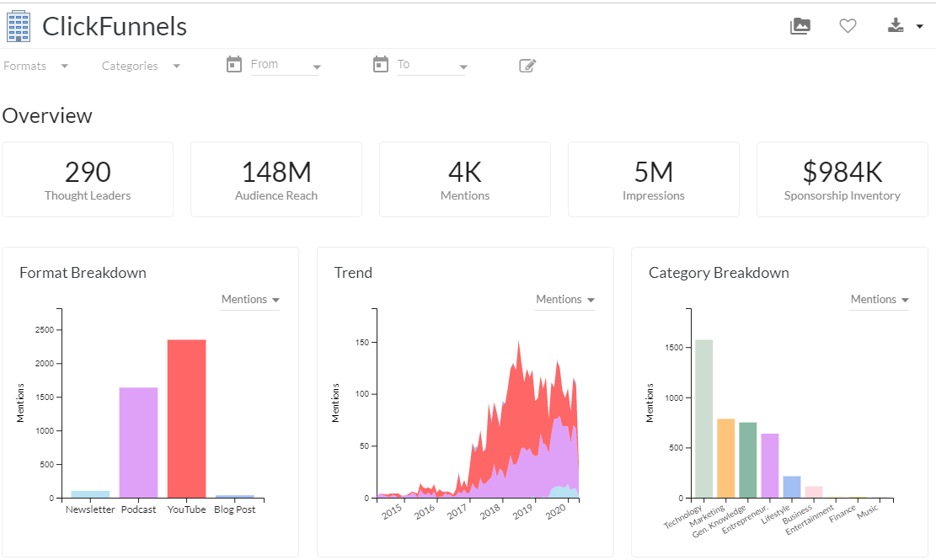
Task: Open the 5M Impressions card
Action: (x=654, y=179)
